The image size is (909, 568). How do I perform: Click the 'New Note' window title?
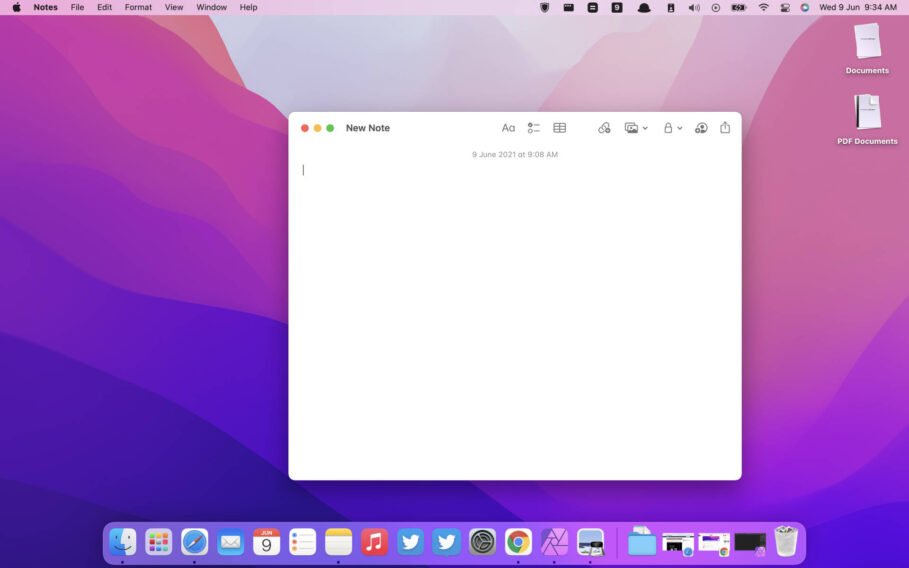point(368,128)
